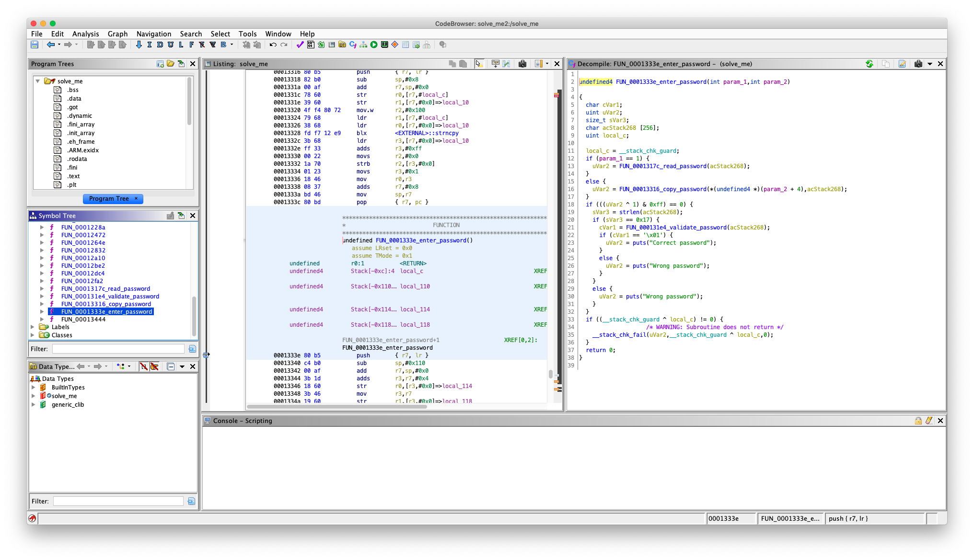Re-decompile using the green refresh icon
The image size is (974, 560).
point(870,63)
